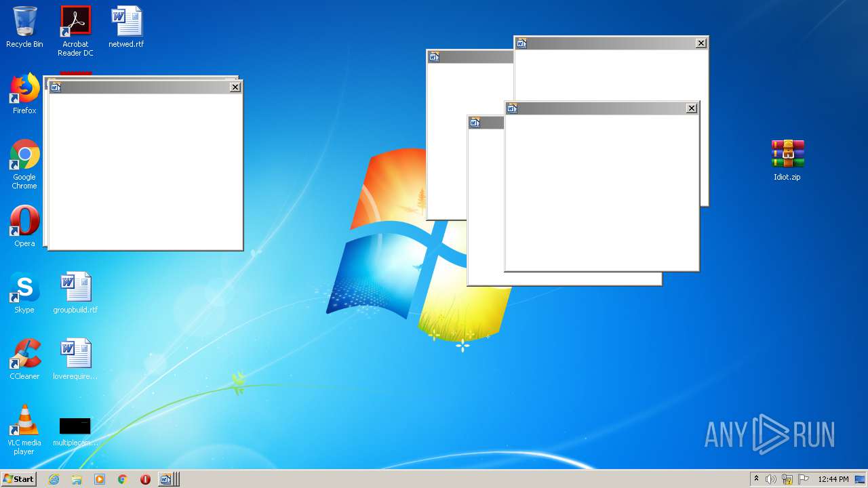Click Word icon in highest right window titlebar
This screenshot has height=488, width=868.
(521, 43)
